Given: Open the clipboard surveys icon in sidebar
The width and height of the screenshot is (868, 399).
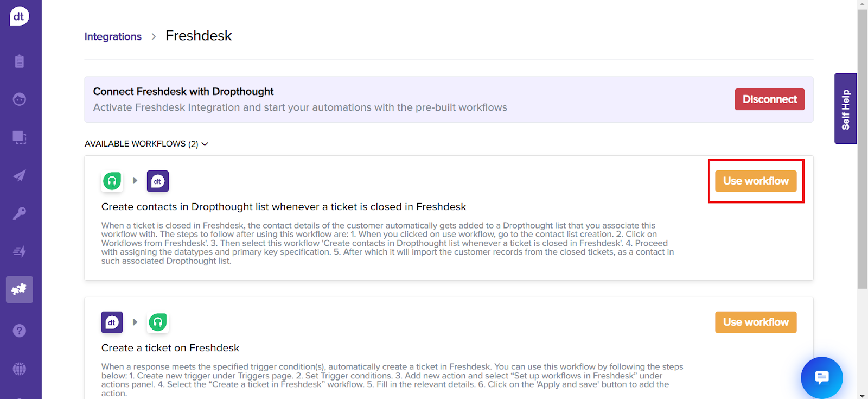Looking at the screenshot, I should (x=20, y=61).
